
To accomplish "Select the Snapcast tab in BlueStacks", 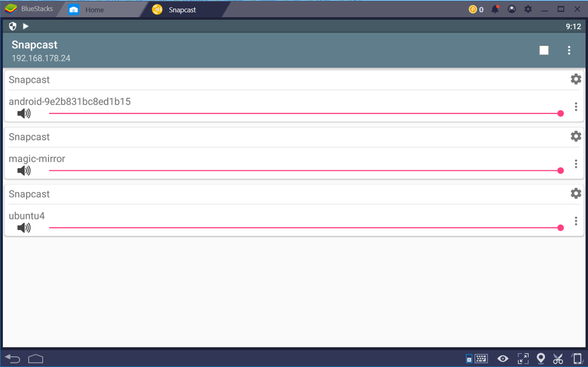I will click(184, 9).
